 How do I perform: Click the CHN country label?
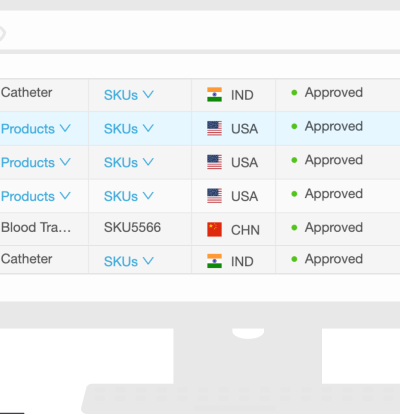coord(245,230)
